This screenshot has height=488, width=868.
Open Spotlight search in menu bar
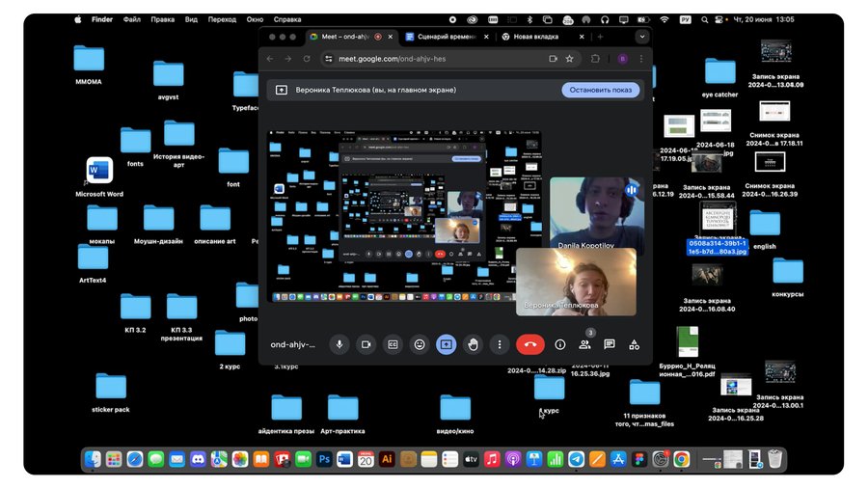[704, 19]
